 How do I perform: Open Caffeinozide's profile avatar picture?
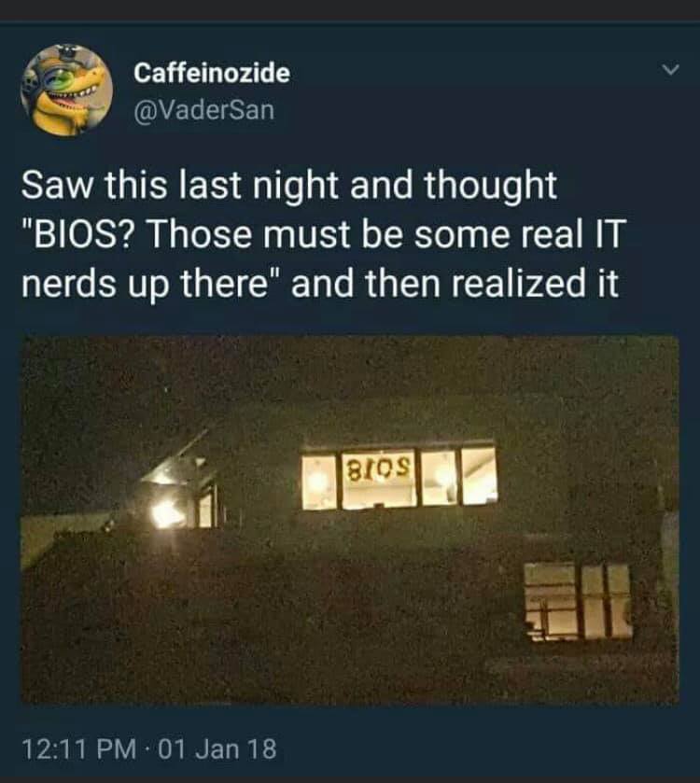pos(66,91)
